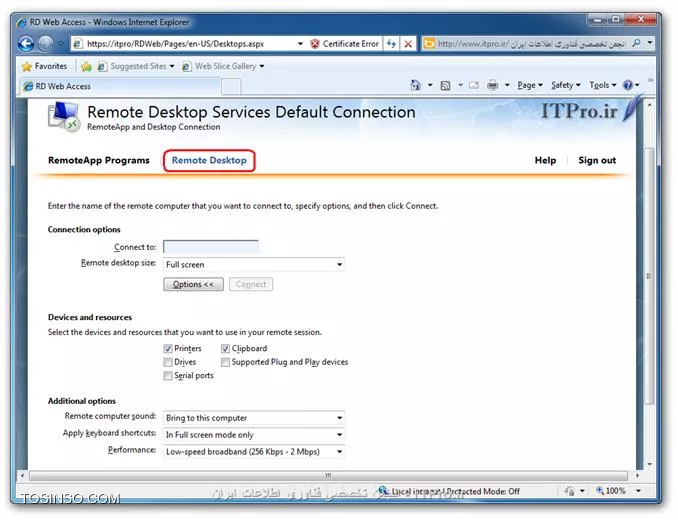Switch to RemoteApp Programs tab
The width and height of the screenshot is (678, 520).
pos(99,160)
